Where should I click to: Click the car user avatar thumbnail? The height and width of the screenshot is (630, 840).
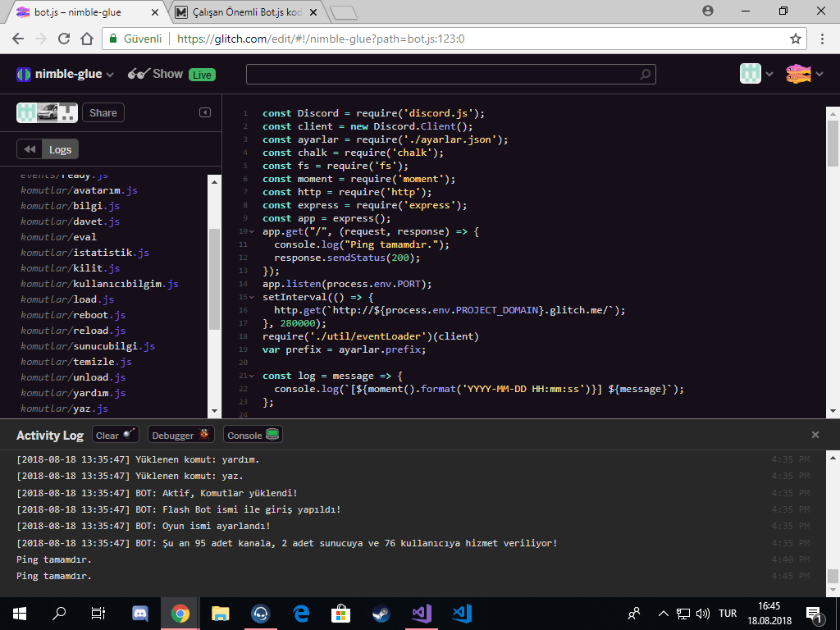click(x=47, y=113)
